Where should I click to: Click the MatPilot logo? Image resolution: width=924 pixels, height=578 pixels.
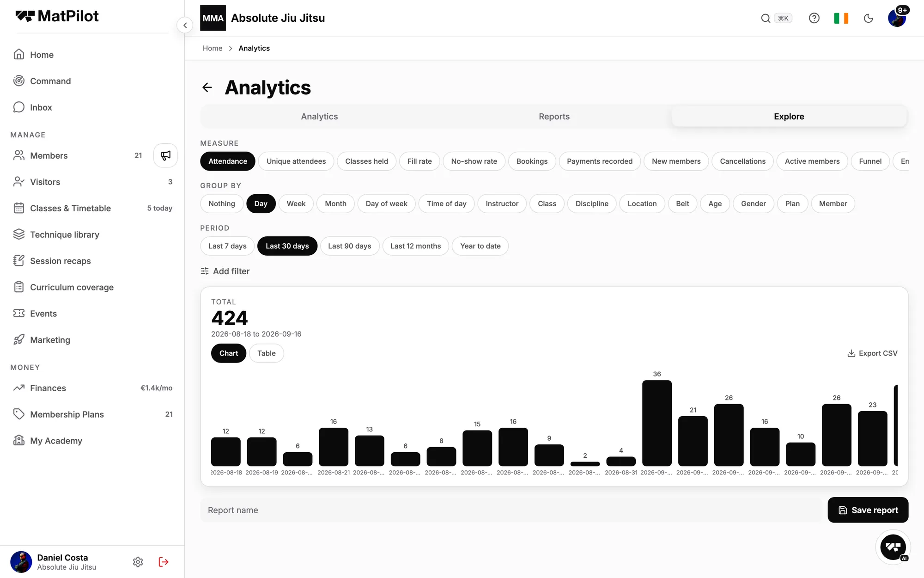pyautogui.click(x=57, y=16)
